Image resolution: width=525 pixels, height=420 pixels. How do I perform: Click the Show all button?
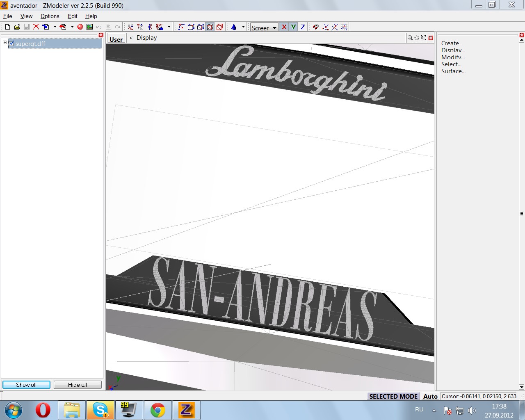pos(26,385)
